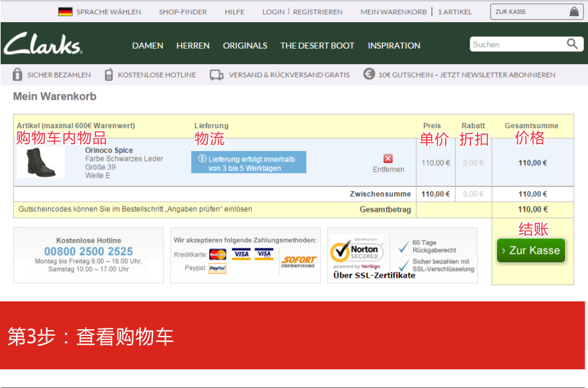588x388 pixels.
Task: Click the Gutscheincodes info text
Action: (136, 209)
